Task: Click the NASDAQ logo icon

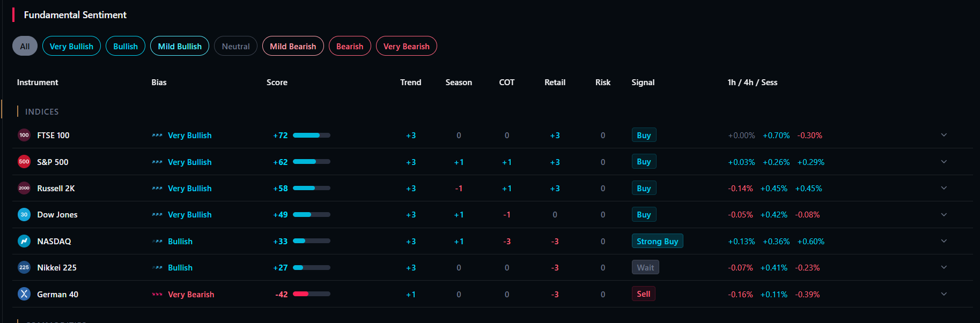Action: coord(24,241)
